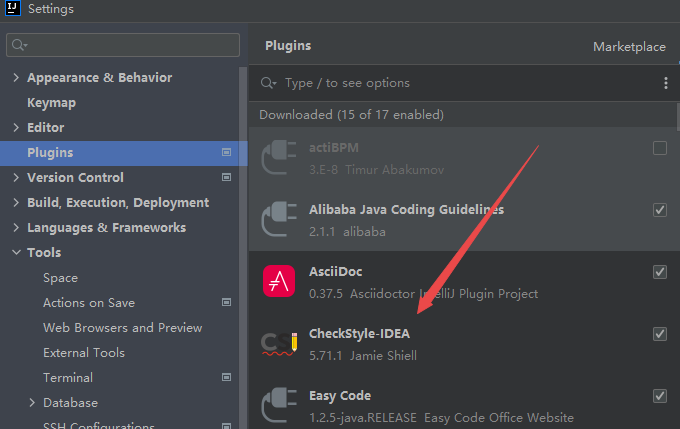Expand the Database tree node
Viewport: 680px width, 429px height.
pos(32,403)
